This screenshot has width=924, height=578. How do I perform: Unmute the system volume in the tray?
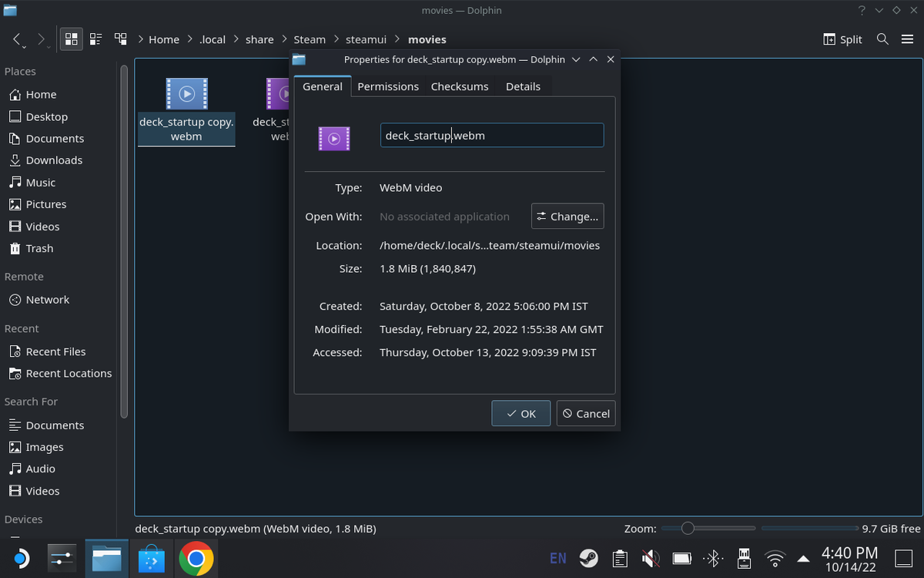click(x=651, y=558)
